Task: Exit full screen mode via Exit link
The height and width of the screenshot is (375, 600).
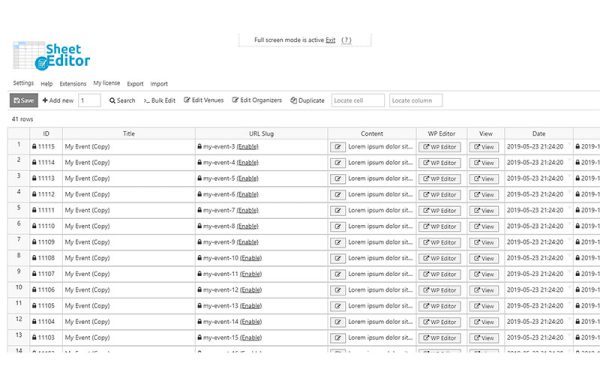Action: point(331,40)
